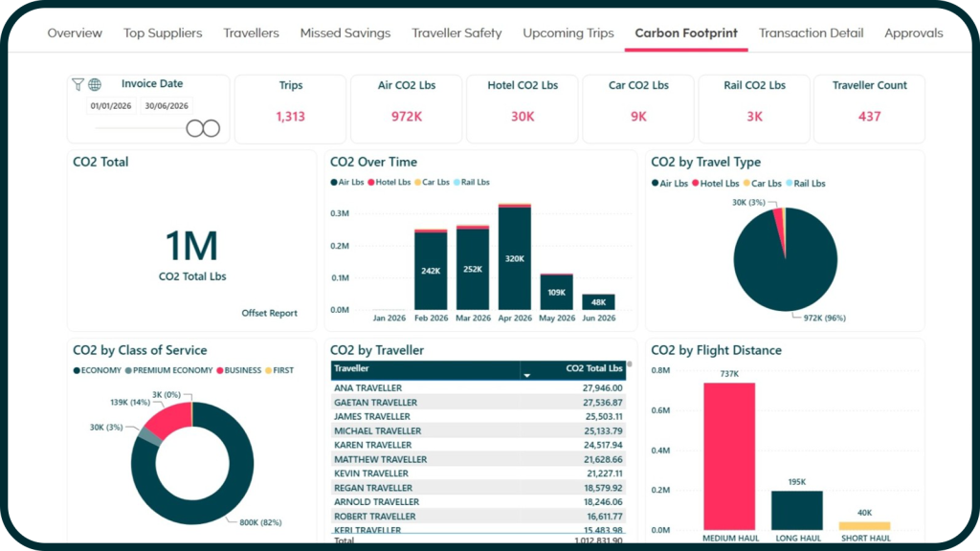980x551 pixels.
Task: Select the REGAN TRAVELLER row
Action: tap(479, 488)
